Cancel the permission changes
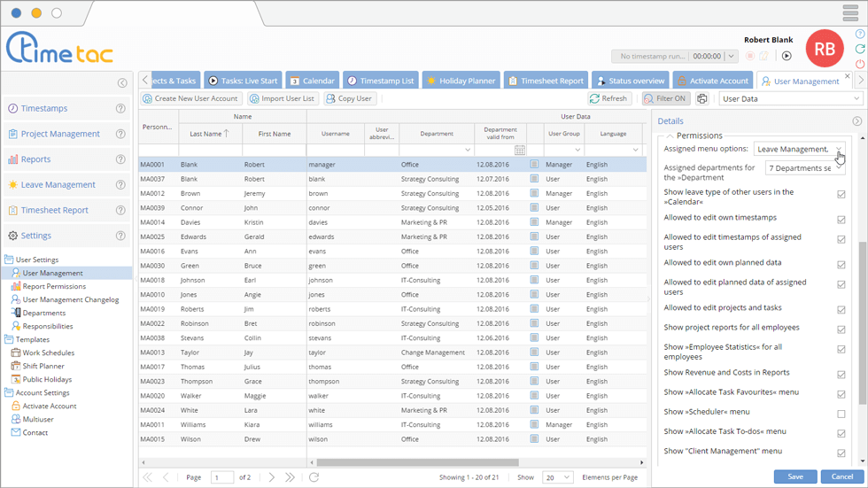The height and width of the screenshot is (488, 868). click(x=842, y=476)
